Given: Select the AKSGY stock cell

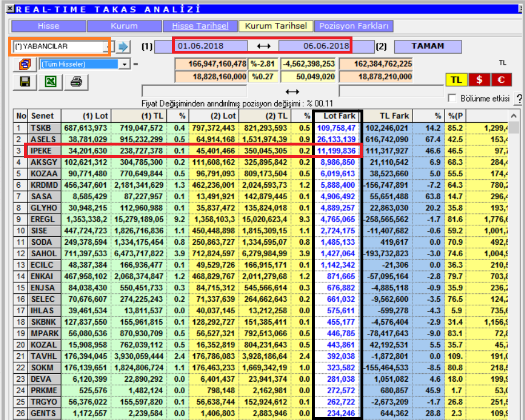Looking at the screenshot, I should click(44, 162).
